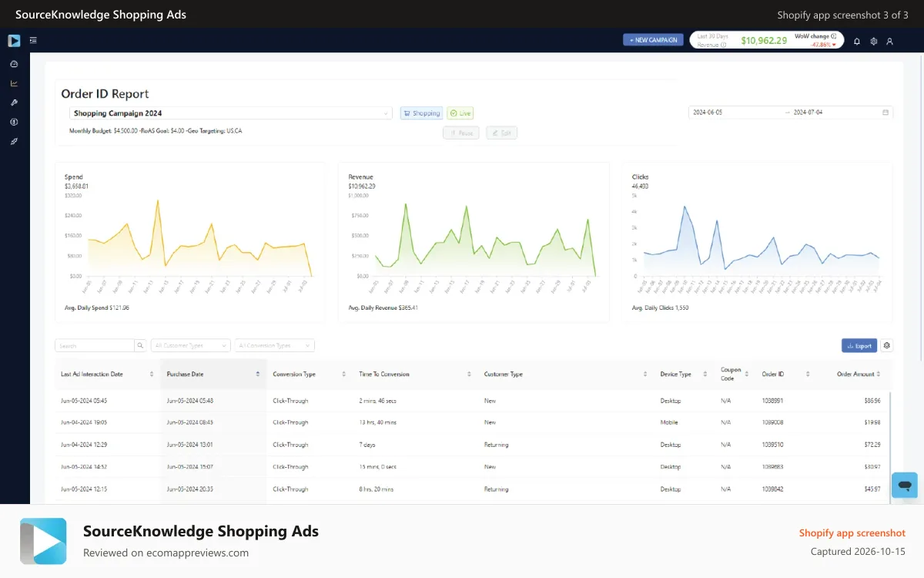Viewport: 924px width, 578px height.
Task: Open the calendar icon in date range
Action: tap(885, 113)
